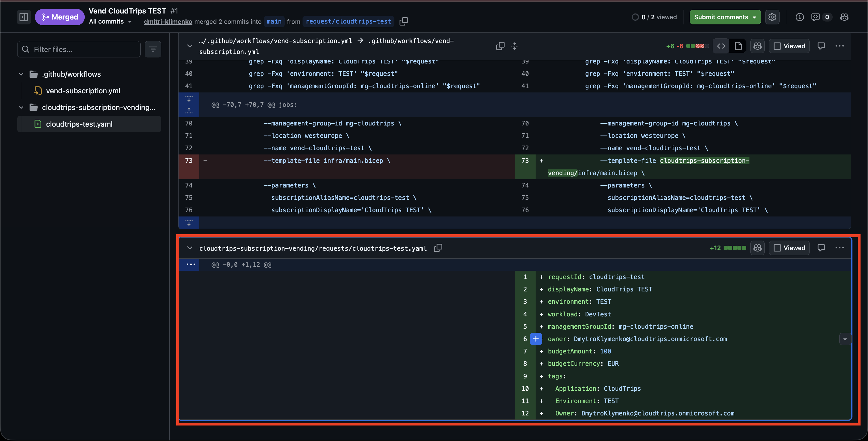Viewport: 868px width, 441px height.
Task: Collapse the .github/workflows folder
Action: point(21,74)
